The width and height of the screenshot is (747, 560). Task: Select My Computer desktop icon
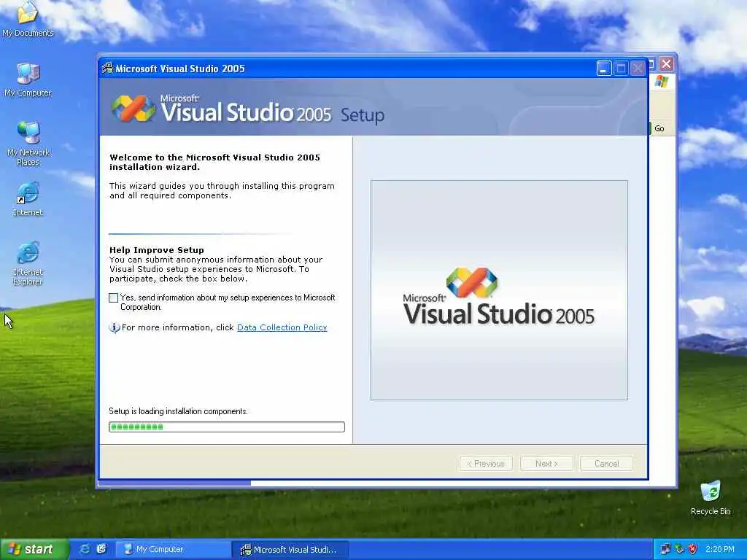click(28, 80)
